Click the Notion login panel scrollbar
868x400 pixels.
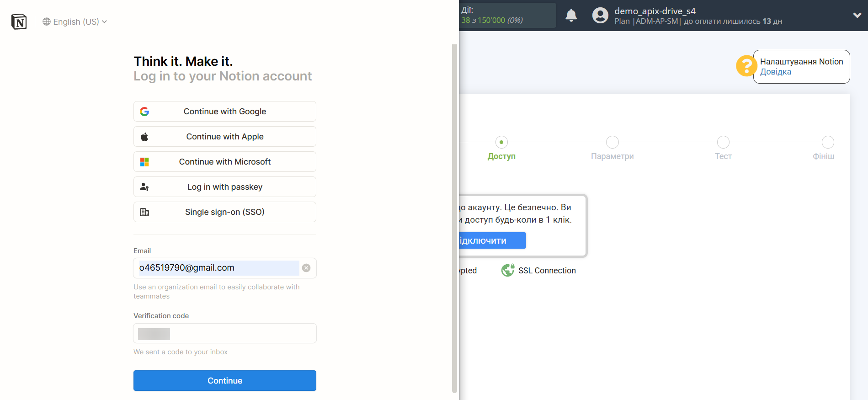tap(454, 219)
